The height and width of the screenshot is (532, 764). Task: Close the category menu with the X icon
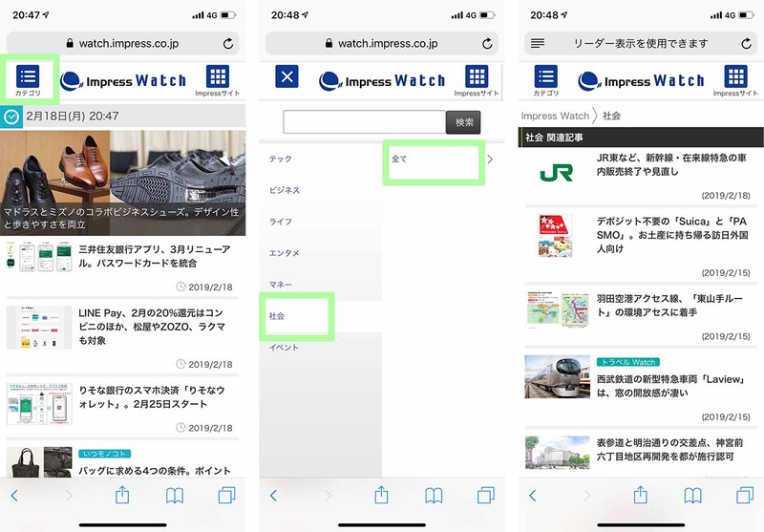(286, 76)
